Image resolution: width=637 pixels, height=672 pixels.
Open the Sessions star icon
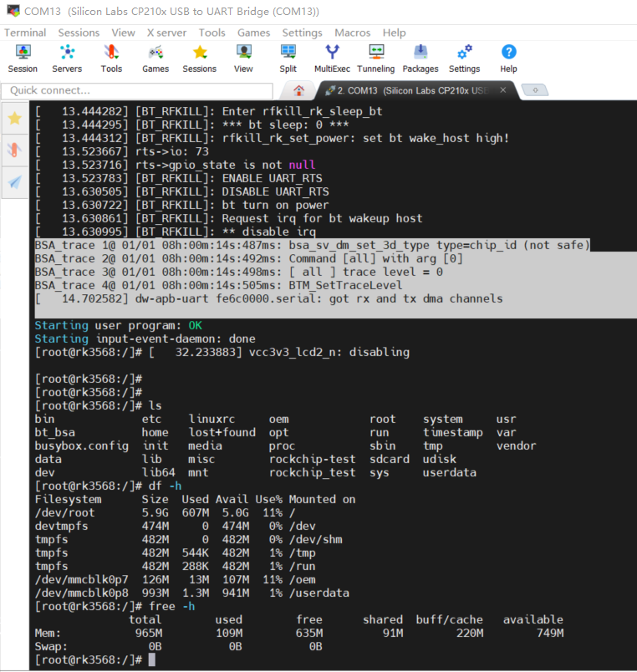[200, 59]
